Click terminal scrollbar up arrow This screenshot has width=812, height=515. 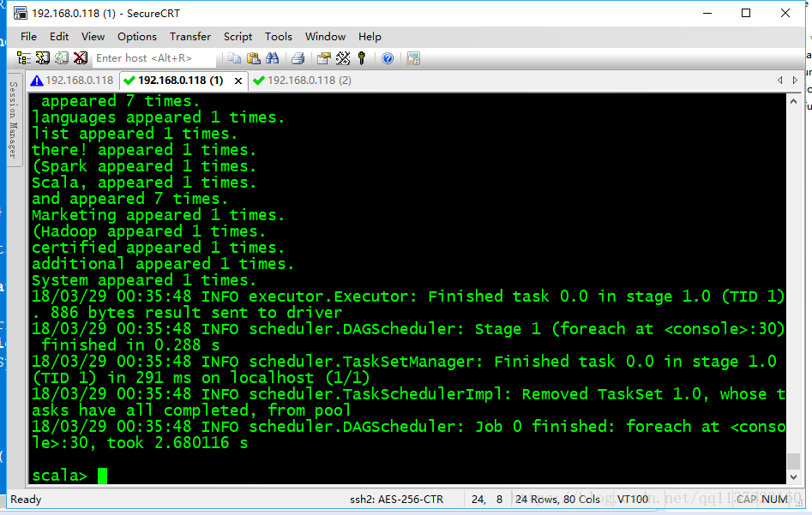click(x=793, y=101)
